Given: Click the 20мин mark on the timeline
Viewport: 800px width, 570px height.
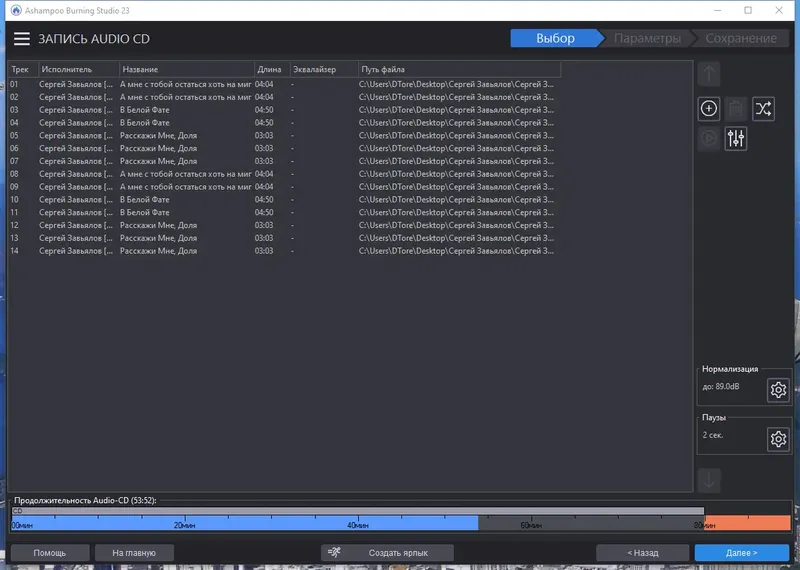Looking at the screenshot, I should [x=184, y=525].
